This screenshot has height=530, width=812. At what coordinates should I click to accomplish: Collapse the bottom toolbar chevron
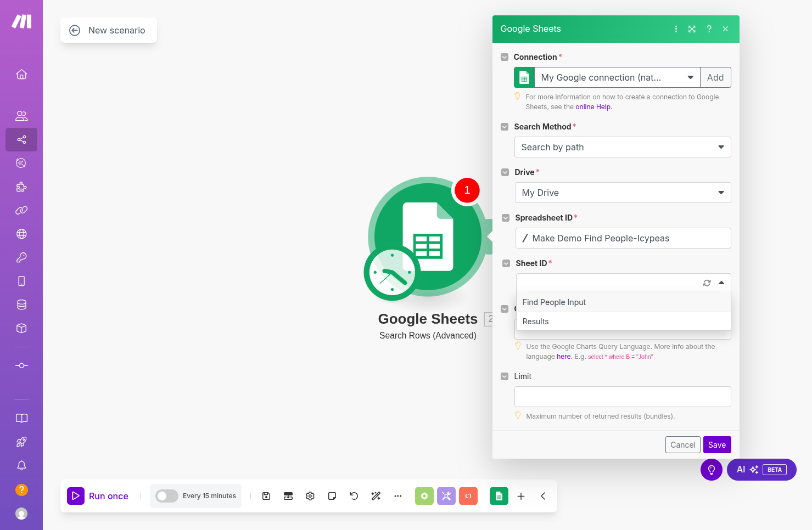coord(543,496)
